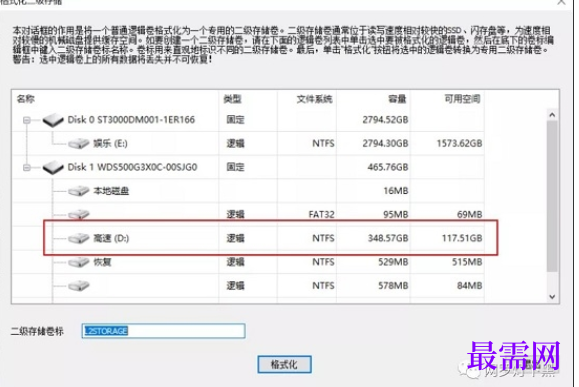
Task: Click the 恢复 volume icon
Action: tap(79, 262)
